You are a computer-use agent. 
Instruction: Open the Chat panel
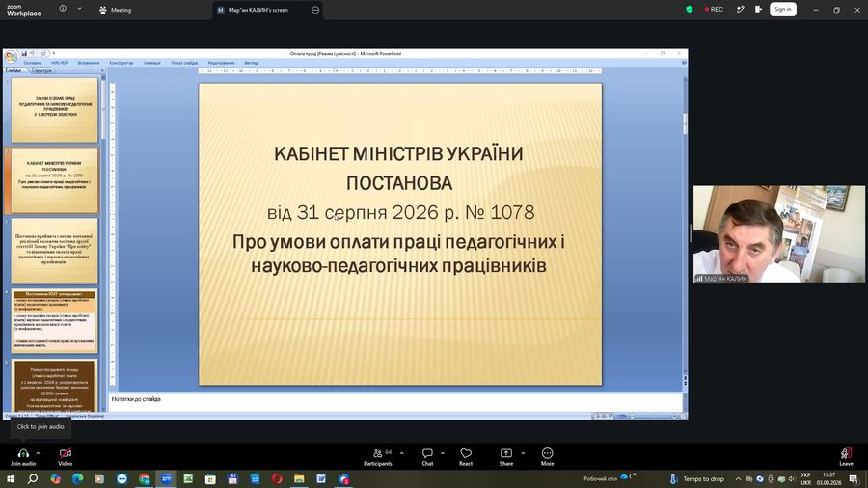427,457
